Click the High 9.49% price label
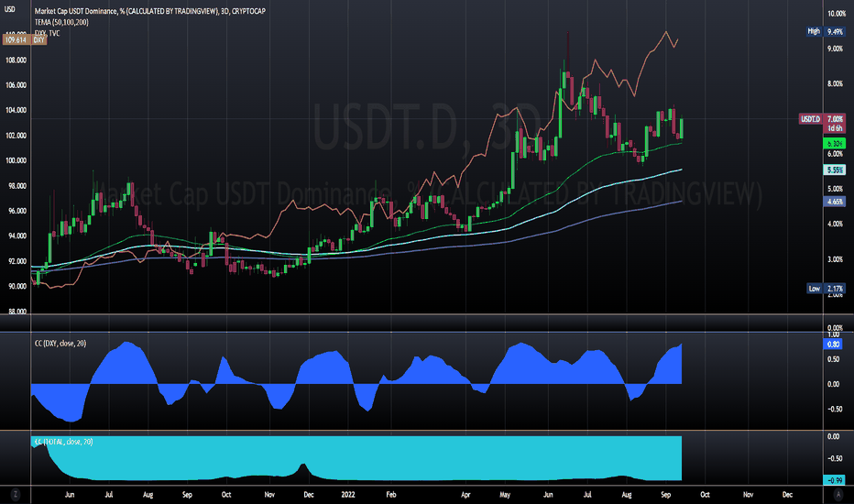The height and width of the screenshot is (504, 854). point(826,31)
